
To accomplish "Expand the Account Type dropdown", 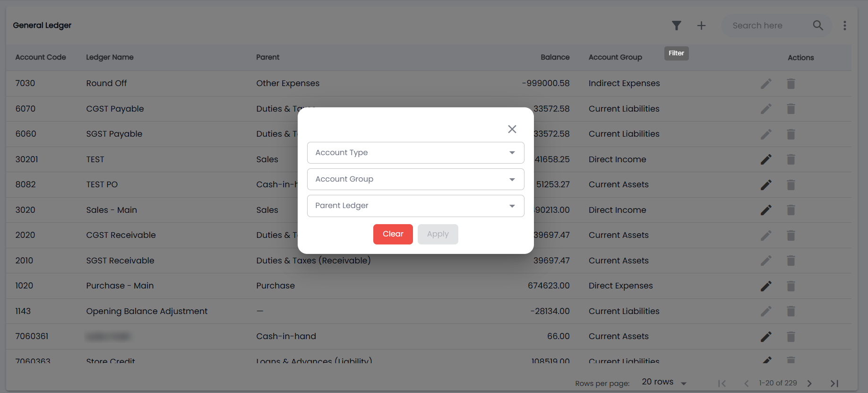I will pos(415,153).
